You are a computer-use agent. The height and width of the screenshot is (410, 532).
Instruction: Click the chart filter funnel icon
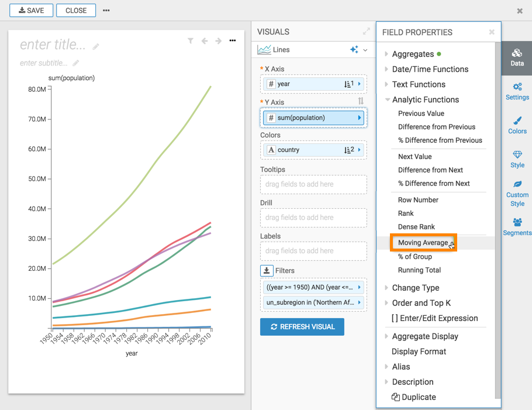click(x=191, y=41)
